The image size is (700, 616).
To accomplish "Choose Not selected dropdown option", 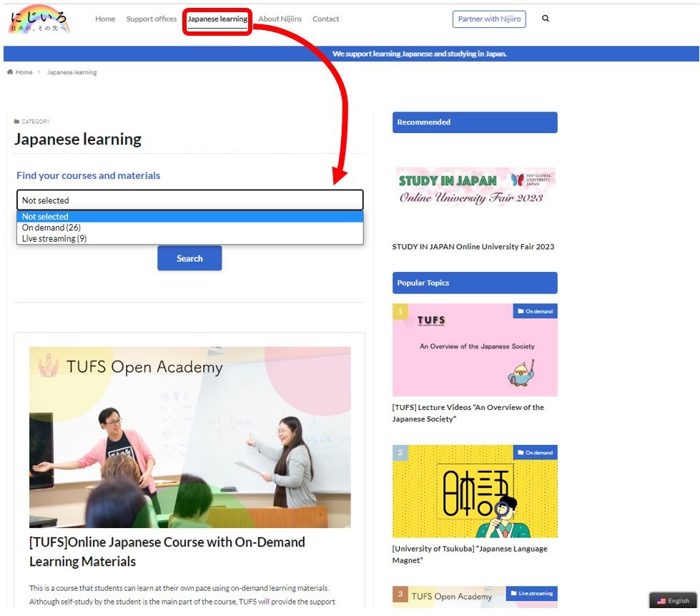I will [x=189, y=216].
